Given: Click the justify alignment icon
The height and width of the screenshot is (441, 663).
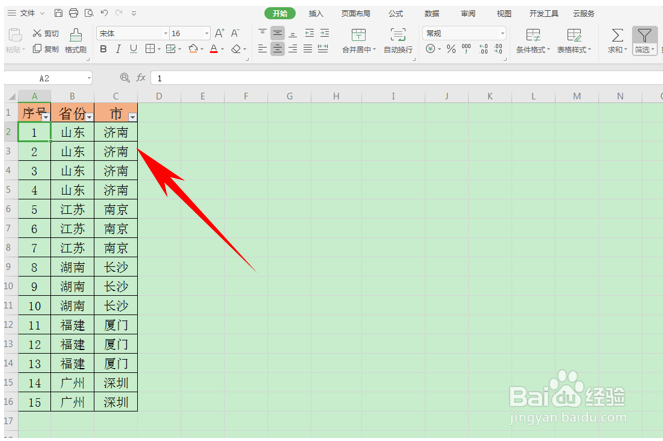Looking at the screenshot, I should click(x=308, y=49).
